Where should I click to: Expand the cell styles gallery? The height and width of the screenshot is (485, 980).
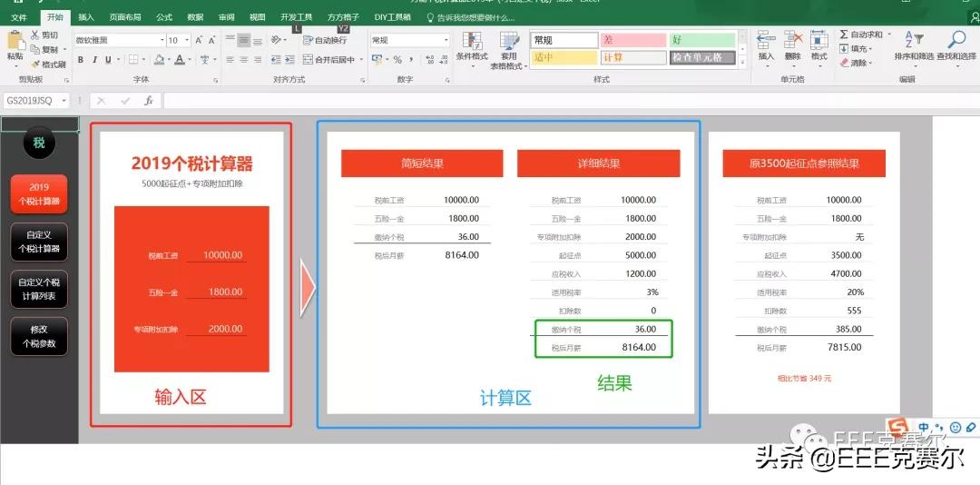coord(742,62)
